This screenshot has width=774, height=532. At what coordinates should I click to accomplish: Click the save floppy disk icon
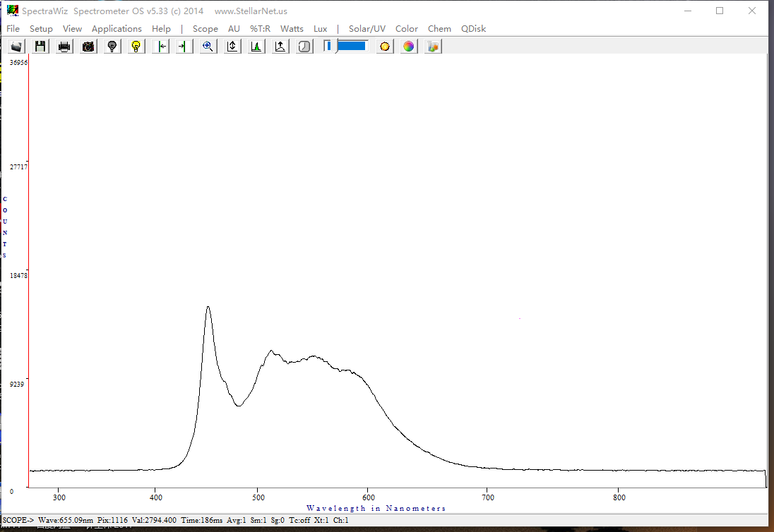pos(40,47)
